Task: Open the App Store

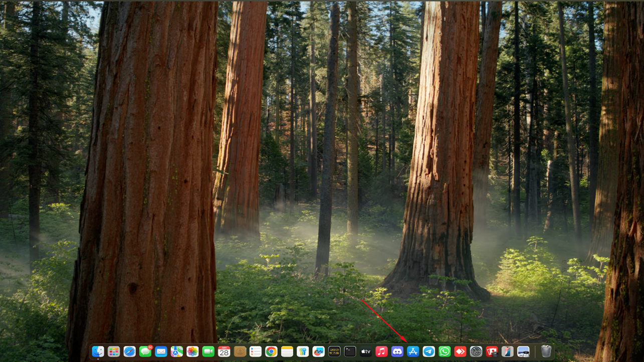Action: point(413,351)
